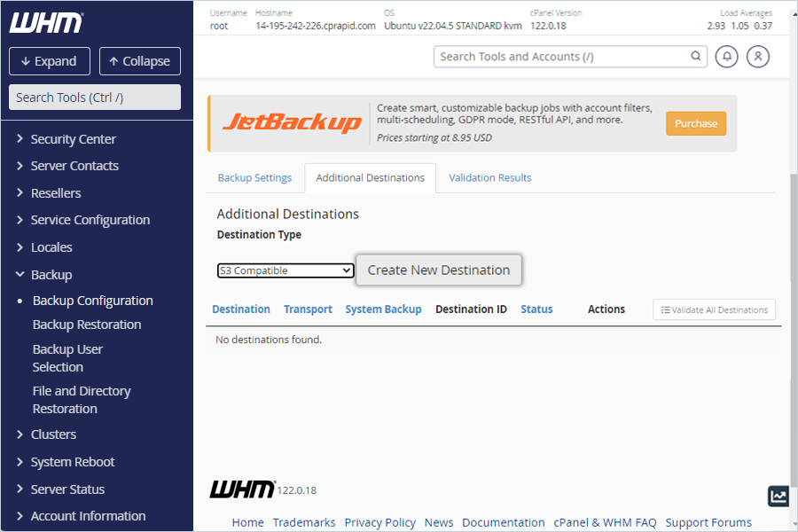Collapse the Backup sidebar section
The height and width of the screenshot is (532, 798).
click(51, 274)
